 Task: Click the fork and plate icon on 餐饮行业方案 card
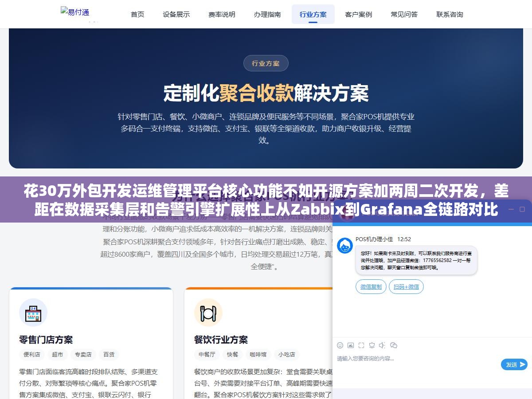208,313
